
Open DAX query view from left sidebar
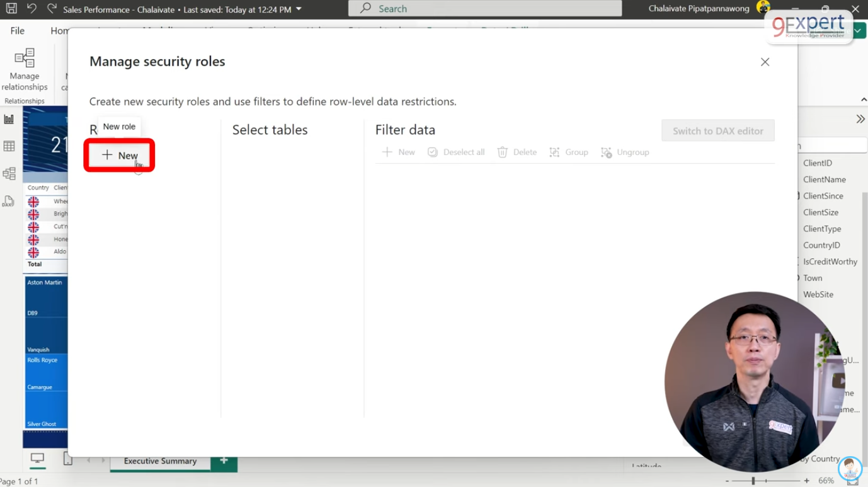point(9,202)
